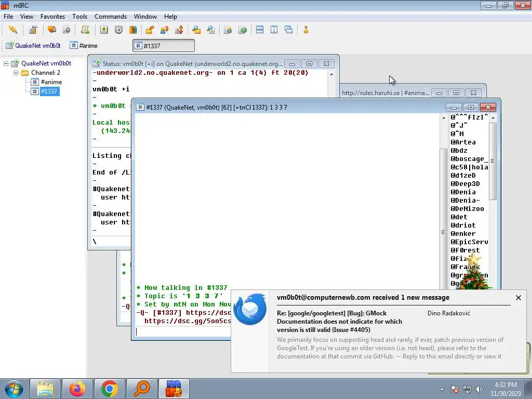Switch to QuakeNet vm0b0t switchbar button
Viewport: 532px width, 399px height.
(33, 46)
